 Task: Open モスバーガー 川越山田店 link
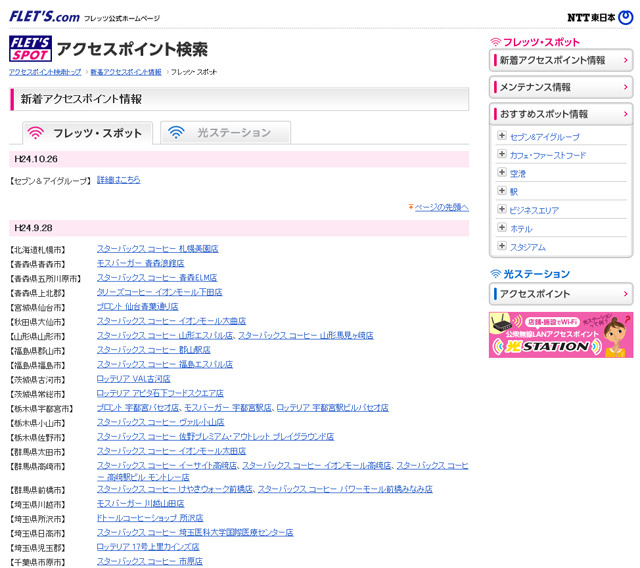[x=140, y=504]
